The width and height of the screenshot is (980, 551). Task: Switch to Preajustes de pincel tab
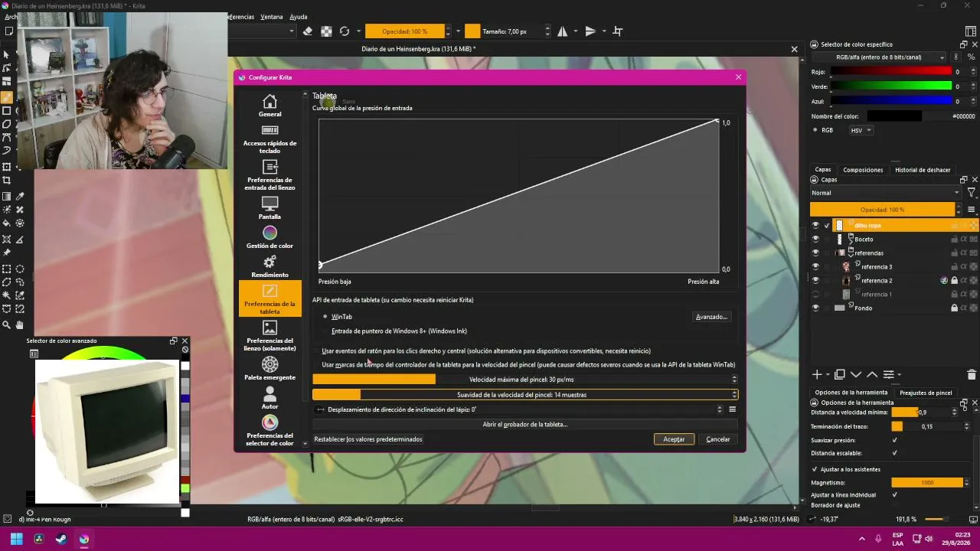pos(926,393)
